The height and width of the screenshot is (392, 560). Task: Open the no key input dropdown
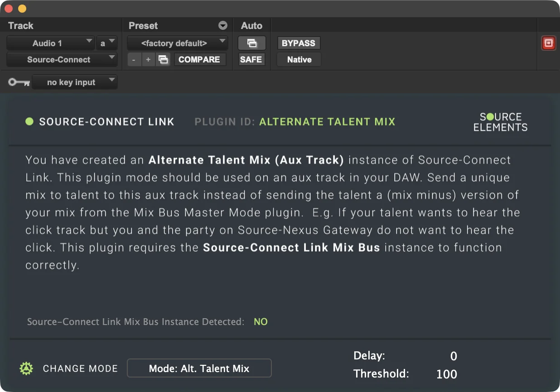(75, 82)
